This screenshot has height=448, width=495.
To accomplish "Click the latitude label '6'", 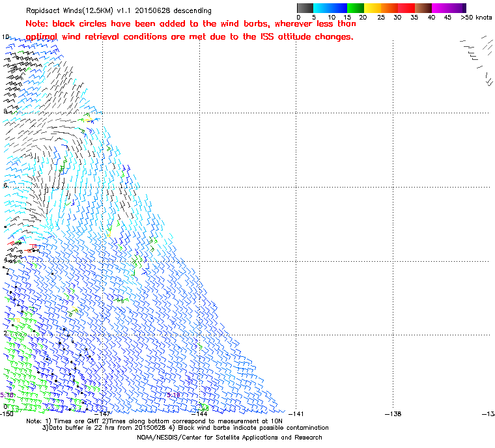I will click(5, 186).
